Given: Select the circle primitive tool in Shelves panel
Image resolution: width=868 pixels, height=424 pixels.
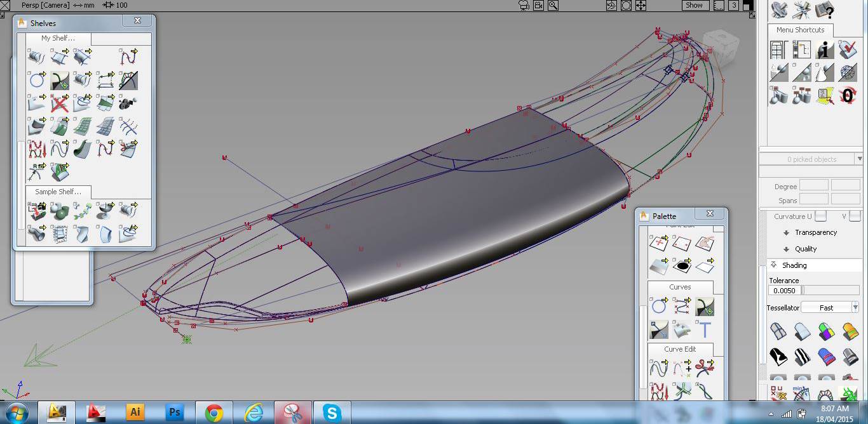Looking at the screenshot, I should point(37,80).
